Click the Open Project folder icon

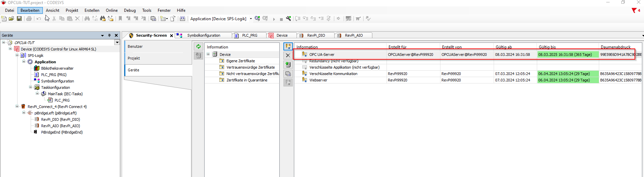click(11, 19)
